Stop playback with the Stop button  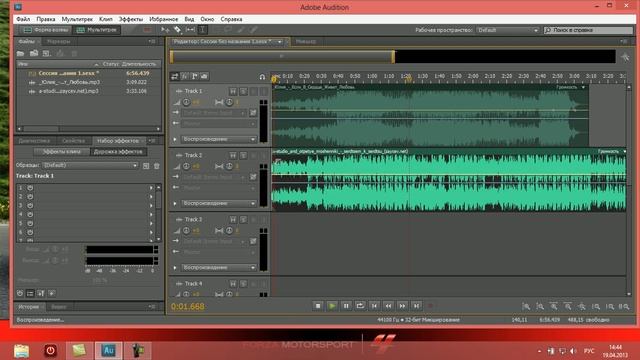tap(318, 306)
